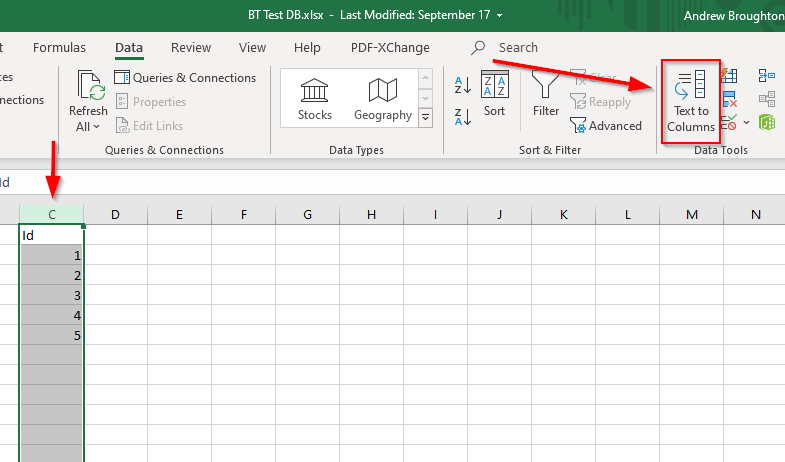
Task: Open the Remove Duplicates tool
Action: coord(730,99)
